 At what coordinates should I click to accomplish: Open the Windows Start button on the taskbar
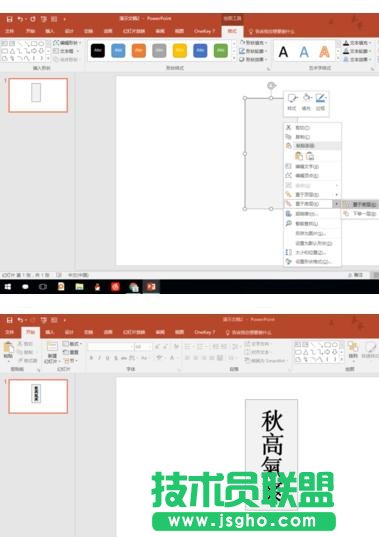8,287
